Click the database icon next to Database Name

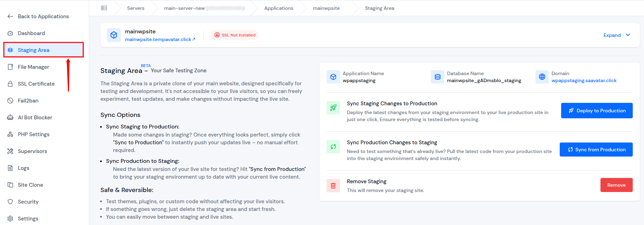[x=438, y=77]
